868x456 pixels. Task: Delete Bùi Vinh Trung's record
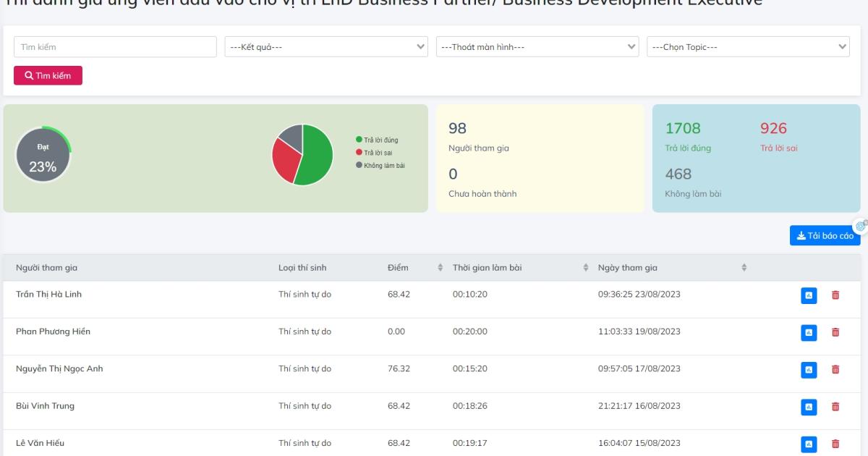point(835,407)
